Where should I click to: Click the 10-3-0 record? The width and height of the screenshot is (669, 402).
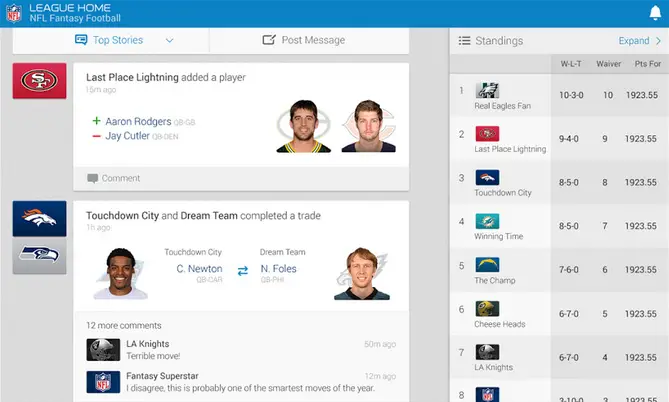point(571,95)
